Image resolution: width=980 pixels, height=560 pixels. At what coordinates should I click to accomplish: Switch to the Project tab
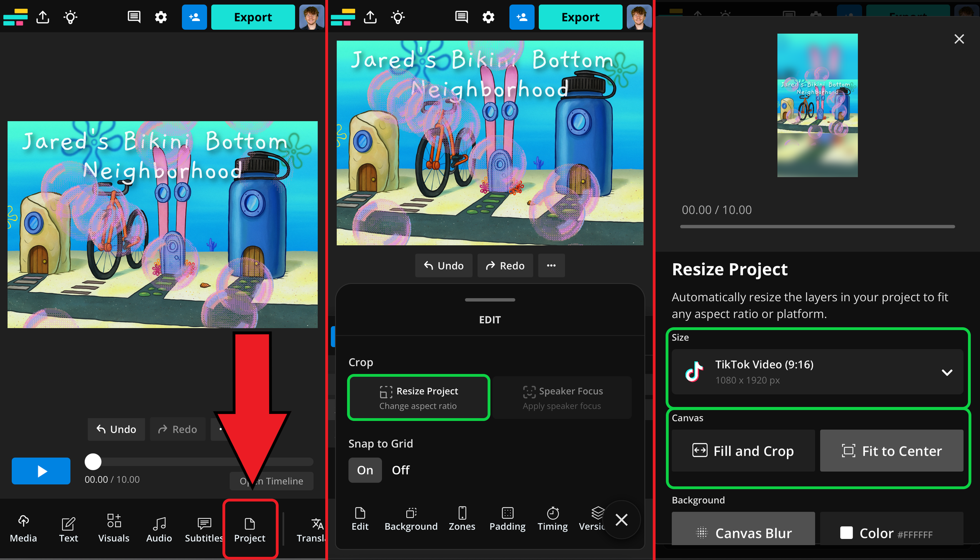point(250,529)
